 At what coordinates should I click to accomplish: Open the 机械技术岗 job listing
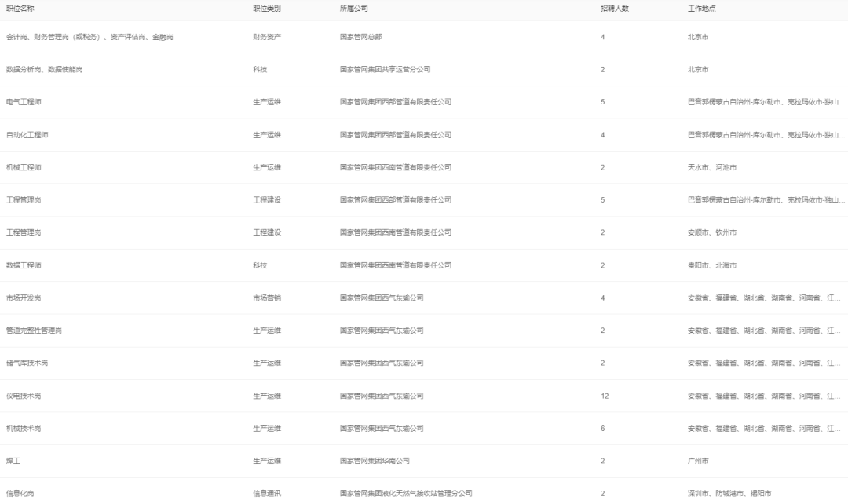[x=24, y=429]
